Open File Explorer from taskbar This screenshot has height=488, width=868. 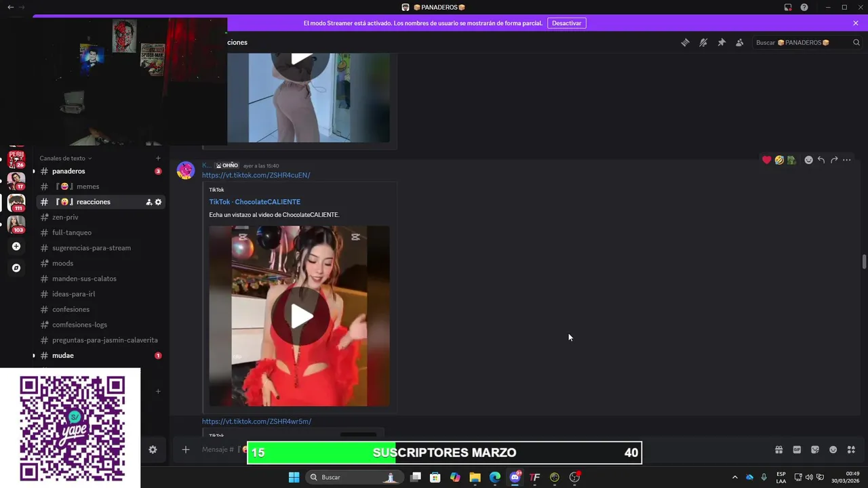coord(475,477)
